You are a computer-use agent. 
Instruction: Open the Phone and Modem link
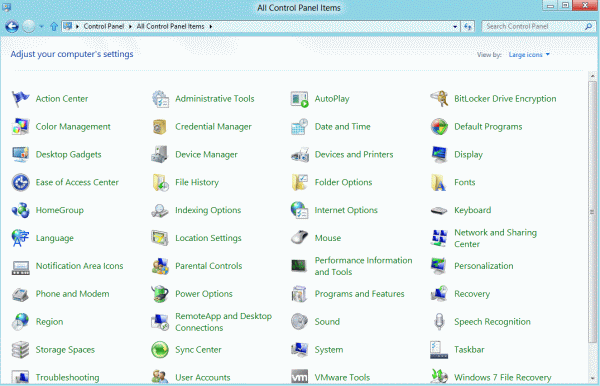[72, 294]
